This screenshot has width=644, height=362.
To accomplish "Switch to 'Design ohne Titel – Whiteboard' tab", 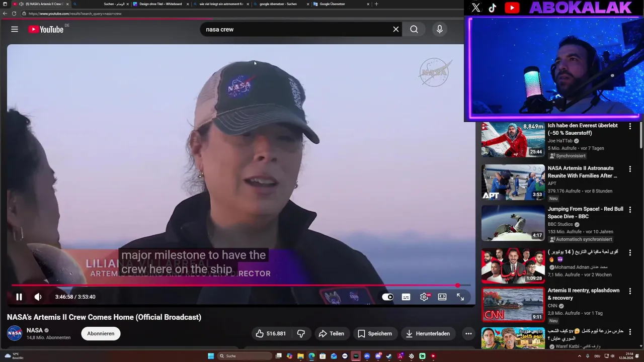I will (161, 4).
